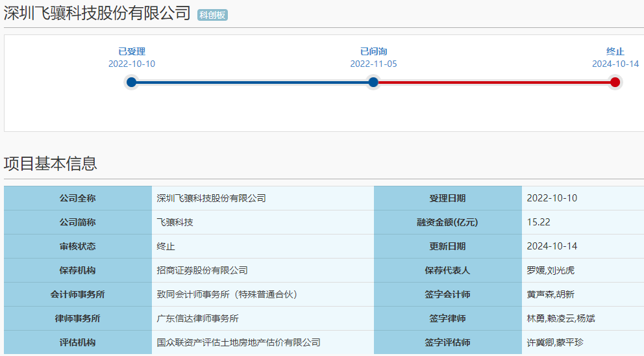Click the 飞骧科技 value cell

tap(263, 222)
